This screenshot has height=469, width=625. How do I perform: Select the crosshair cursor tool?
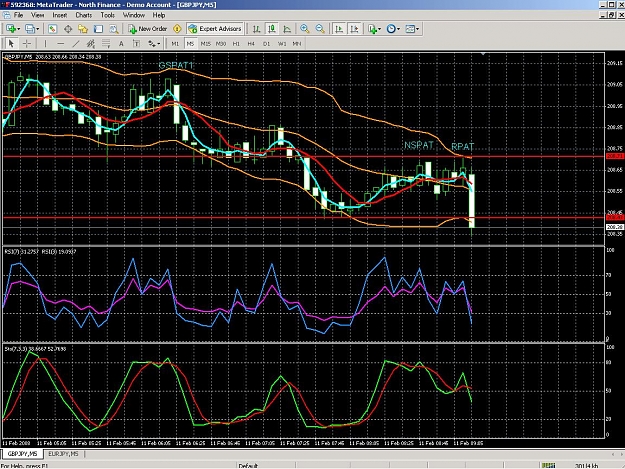click(27, 43)
